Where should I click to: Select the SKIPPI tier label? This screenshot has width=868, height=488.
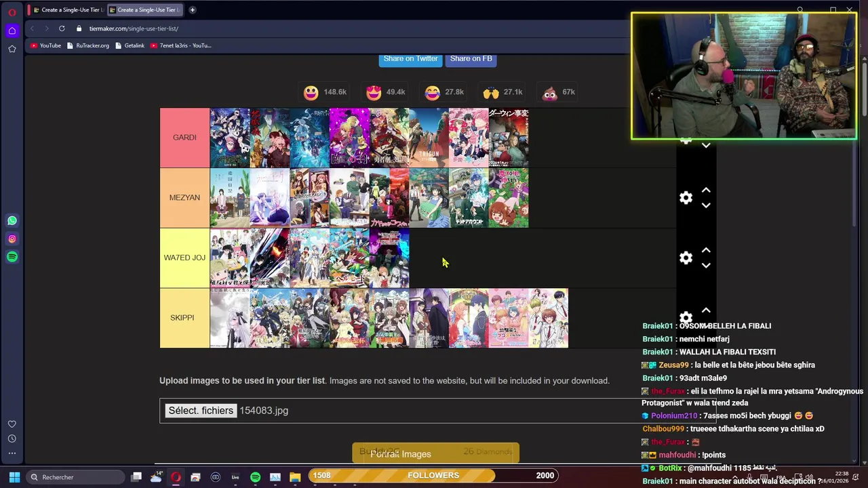point(184,318)
